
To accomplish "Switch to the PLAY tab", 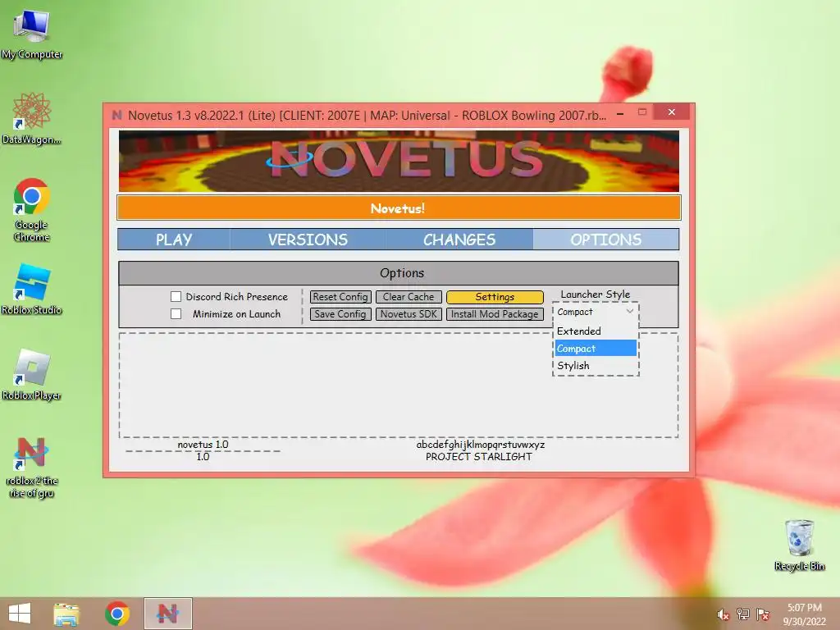I will [174, 240].
